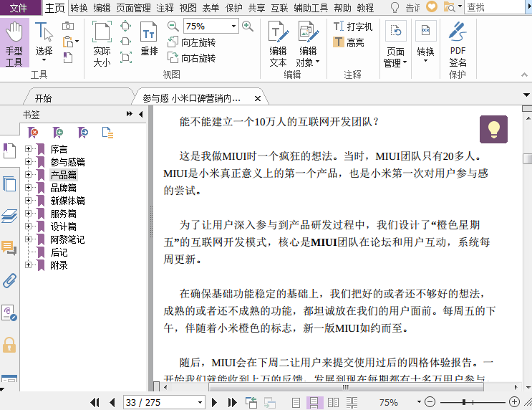This screenshot has height=410, width=532.
Task: Go to the first page
Action: [95, 403]
